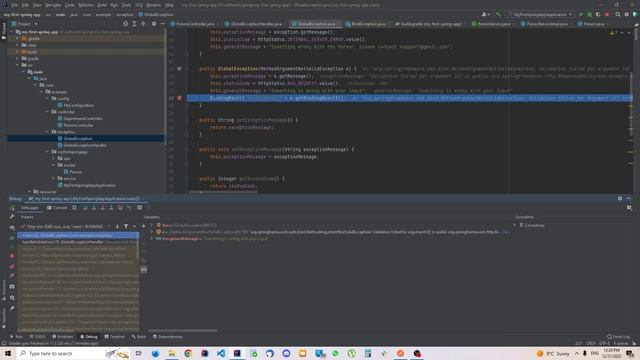The width and height of the screenshot is (640, 360).
Task: Click Step Out in debugger toolbar
Action: click(111, 208)
